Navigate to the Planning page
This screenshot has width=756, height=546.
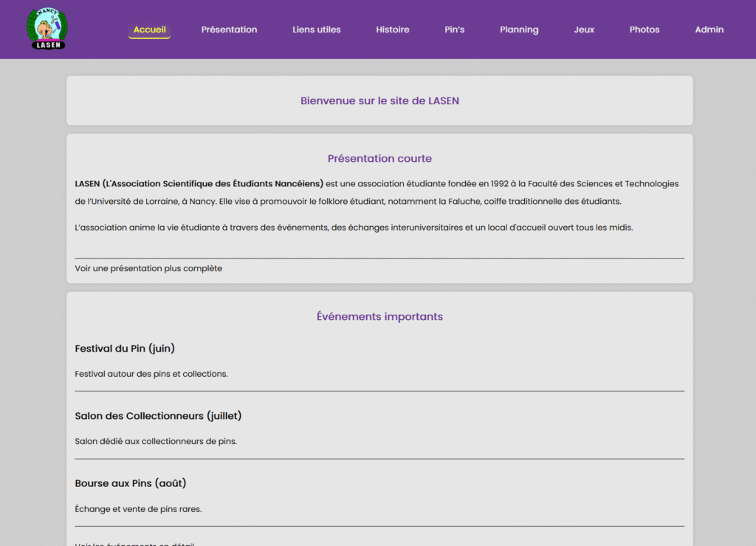[x=519, y=30]
